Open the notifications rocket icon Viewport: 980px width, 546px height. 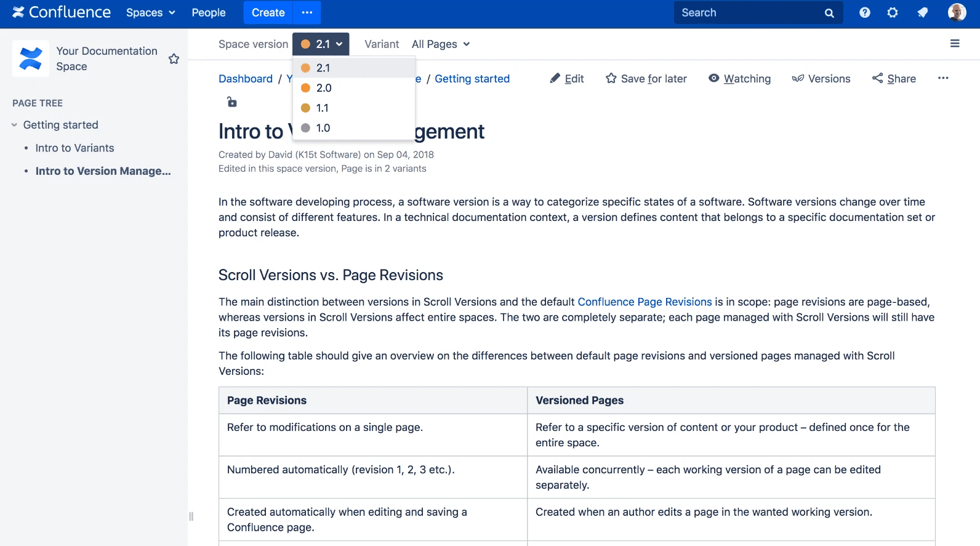click(923, 12)
